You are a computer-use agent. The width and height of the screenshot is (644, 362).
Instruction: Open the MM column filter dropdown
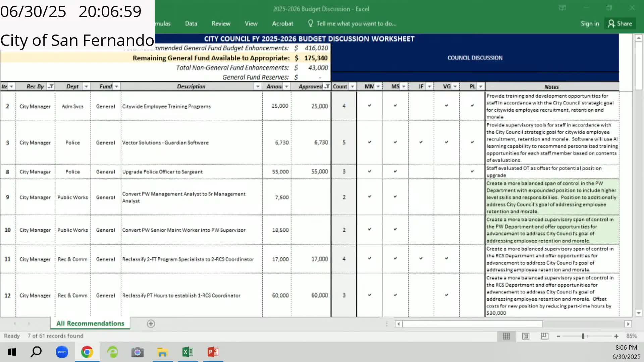[x=378, y=86]
